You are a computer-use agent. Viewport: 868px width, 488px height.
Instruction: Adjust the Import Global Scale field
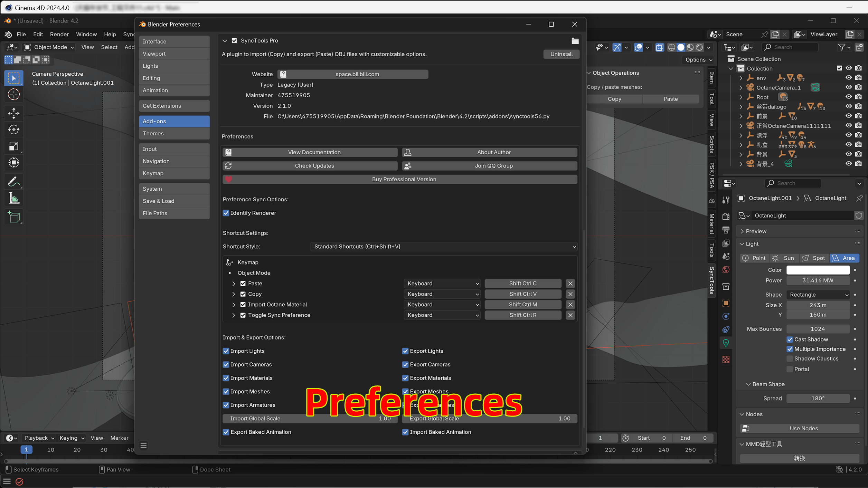[310, 419]
